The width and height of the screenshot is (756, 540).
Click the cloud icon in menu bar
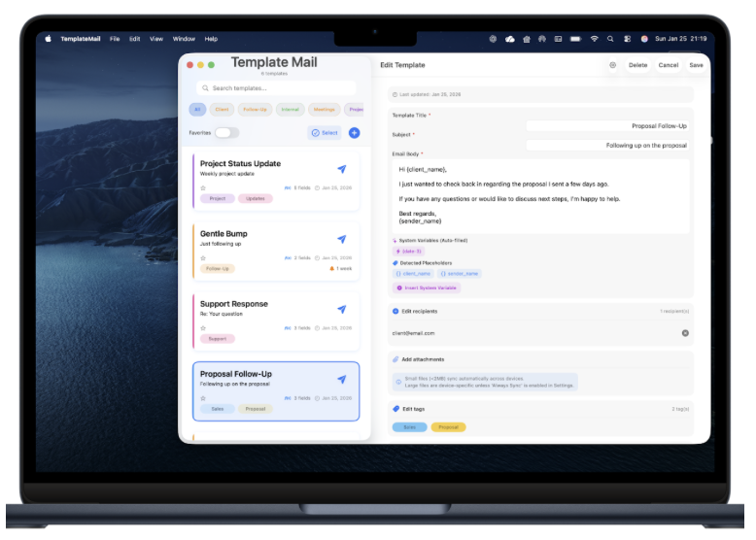[x=509, y=39]
